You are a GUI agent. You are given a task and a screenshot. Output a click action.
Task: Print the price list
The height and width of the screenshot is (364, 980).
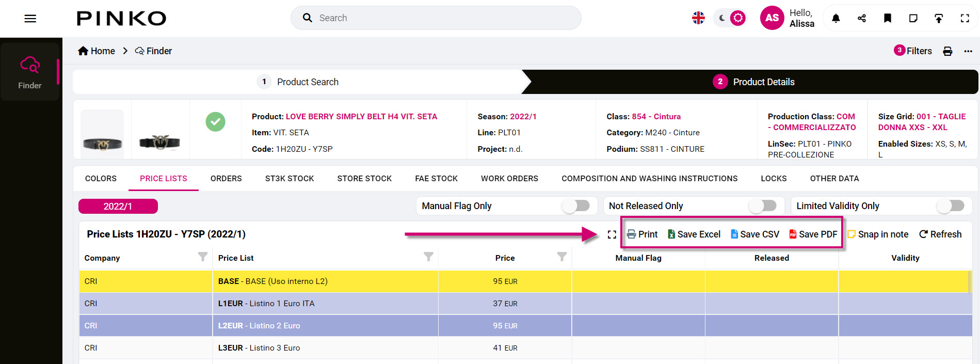click(x=642, y=234)
